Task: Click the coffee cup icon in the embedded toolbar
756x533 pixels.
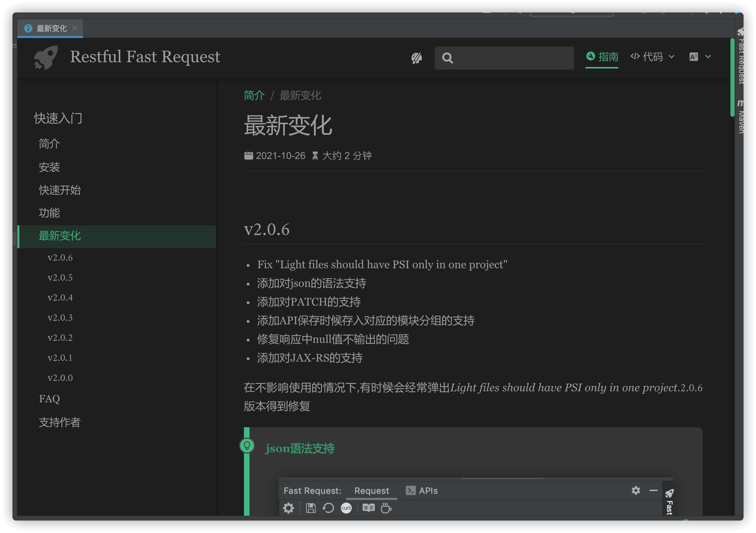Action: (386, 508)
